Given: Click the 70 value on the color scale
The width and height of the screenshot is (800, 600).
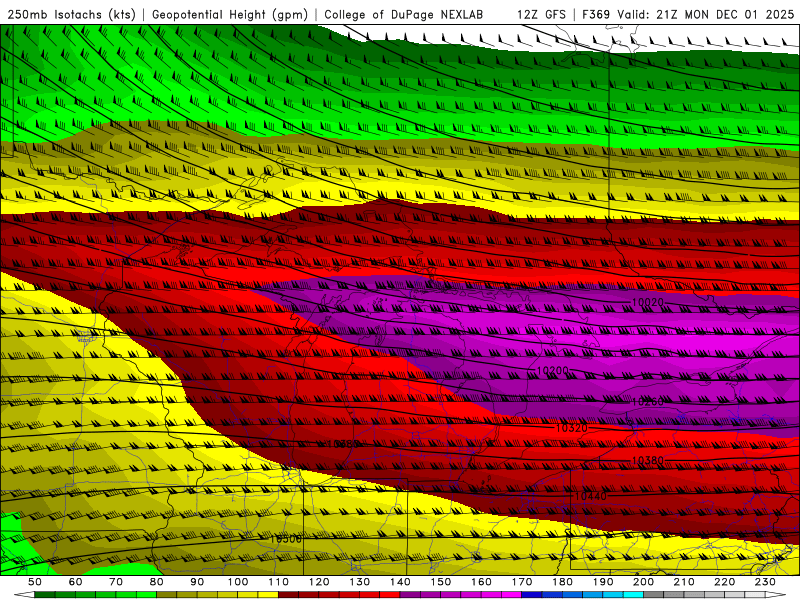Looking at the screenshot, I should click(116, 582).
